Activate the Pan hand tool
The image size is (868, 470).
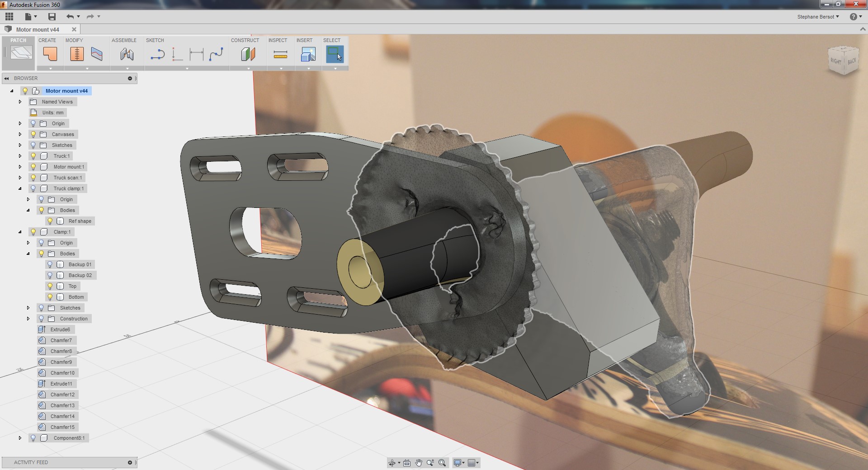(x=419, y=463)
